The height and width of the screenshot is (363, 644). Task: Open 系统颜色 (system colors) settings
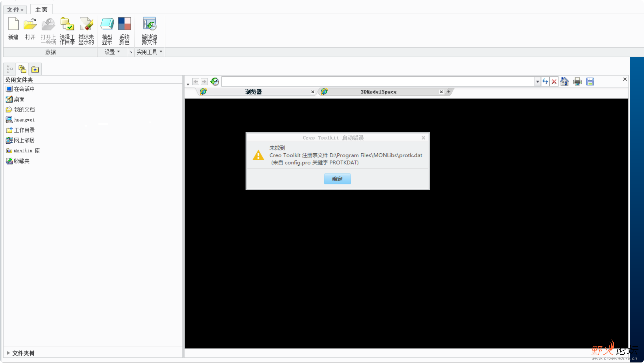click(x=124, y=31)
